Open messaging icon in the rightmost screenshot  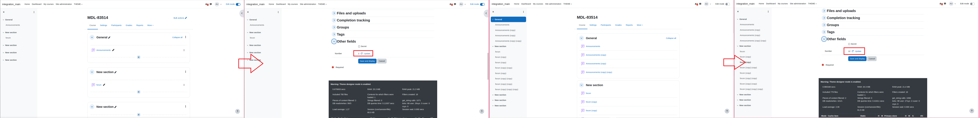945,4
